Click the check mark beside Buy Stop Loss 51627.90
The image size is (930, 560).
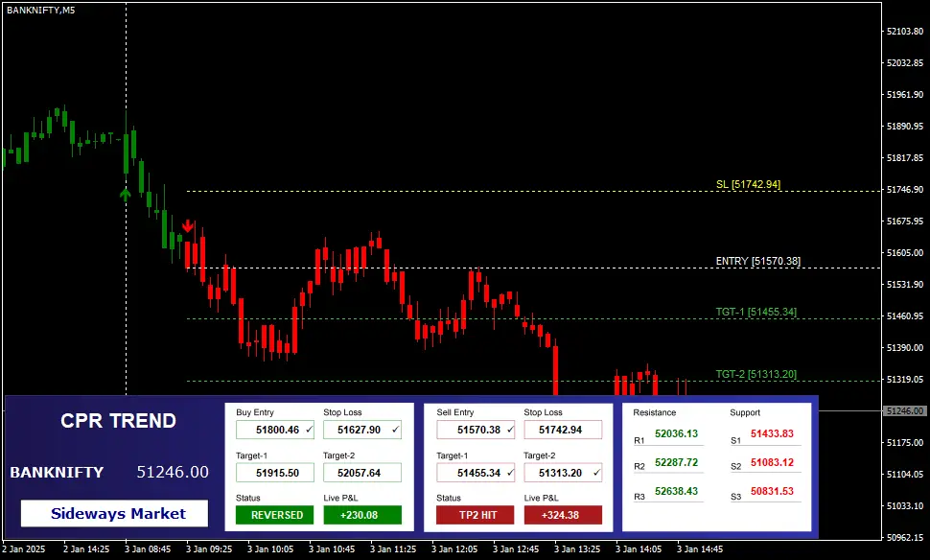pos(396,429)
